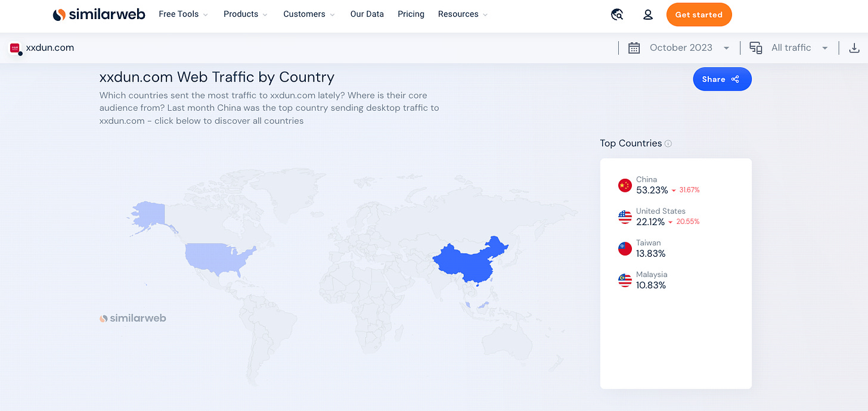Click the info icon next to Top Countries

click(668, 144)
